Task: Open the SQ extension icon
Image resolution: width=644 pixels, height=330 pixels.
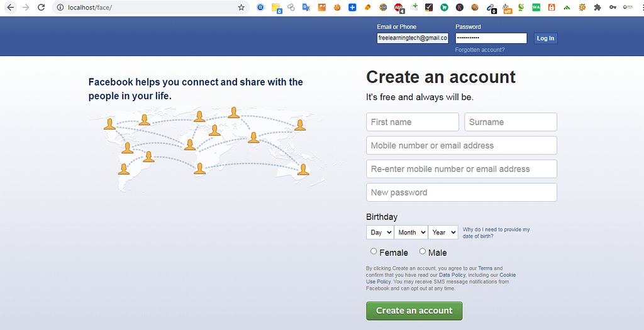Action: (x=582, y=7)
